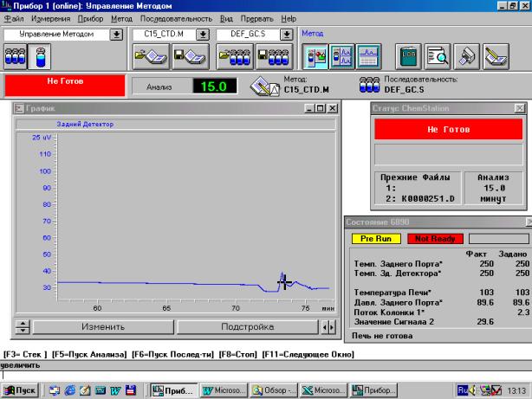This screenshot has height=399, width=532.
Task: Click the Internet Explorer quick launch icon
Action: pyautogui.click(x=70, y=390)
